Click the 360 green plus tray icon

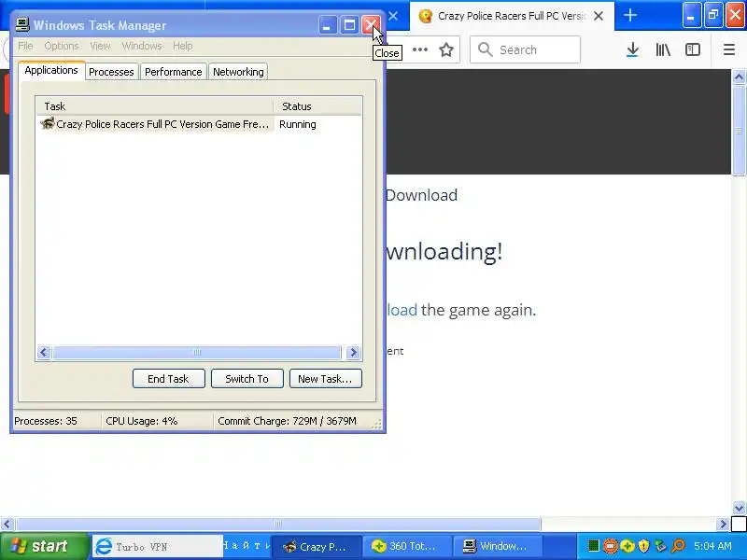click(x=627, y=546)
